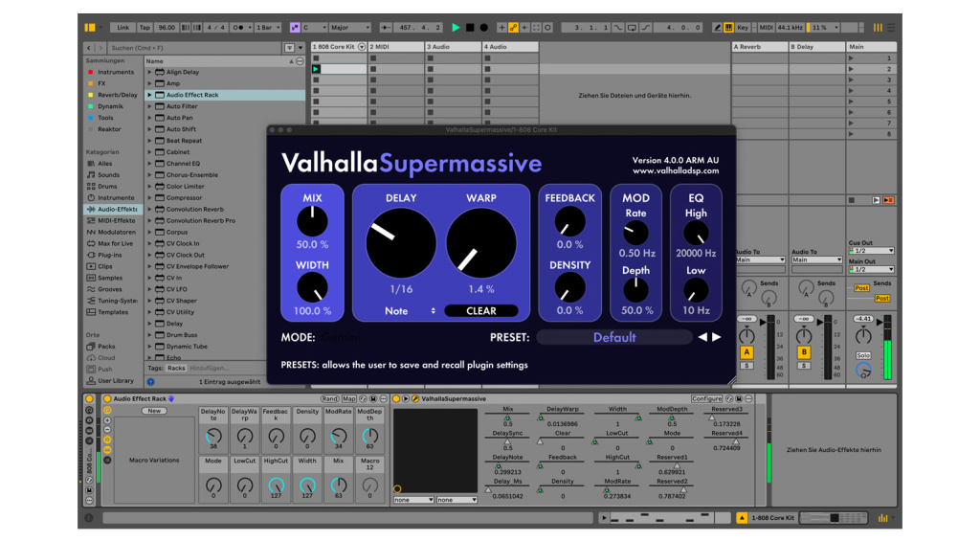This screenshot has height=541, width=980.
Task: Launch scene 1 in Main track
Action: pos(851,58)
